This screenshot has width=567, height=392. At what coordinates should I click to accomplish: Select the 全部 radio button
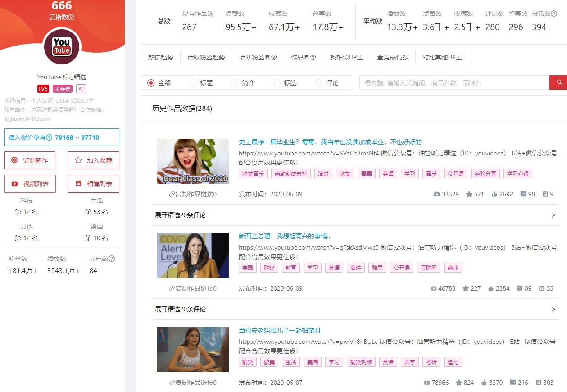tap(151, 83)
